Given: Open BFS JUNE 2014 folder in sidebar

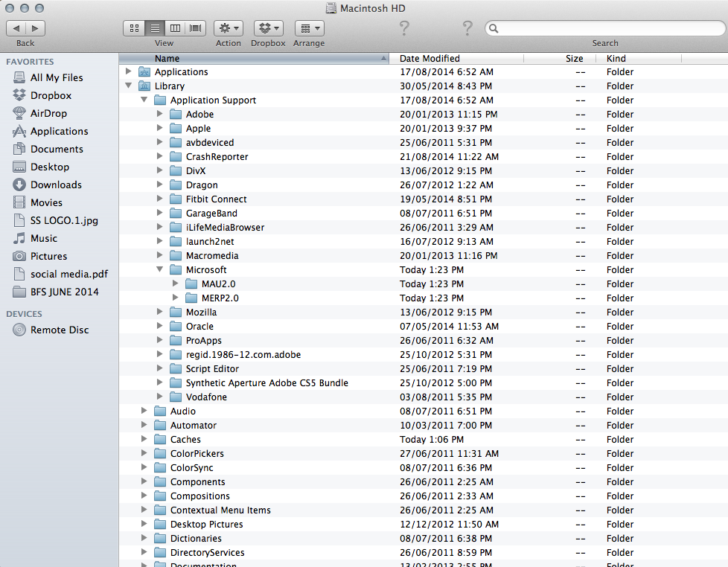Looking at the screenshot, I should 65,292.
